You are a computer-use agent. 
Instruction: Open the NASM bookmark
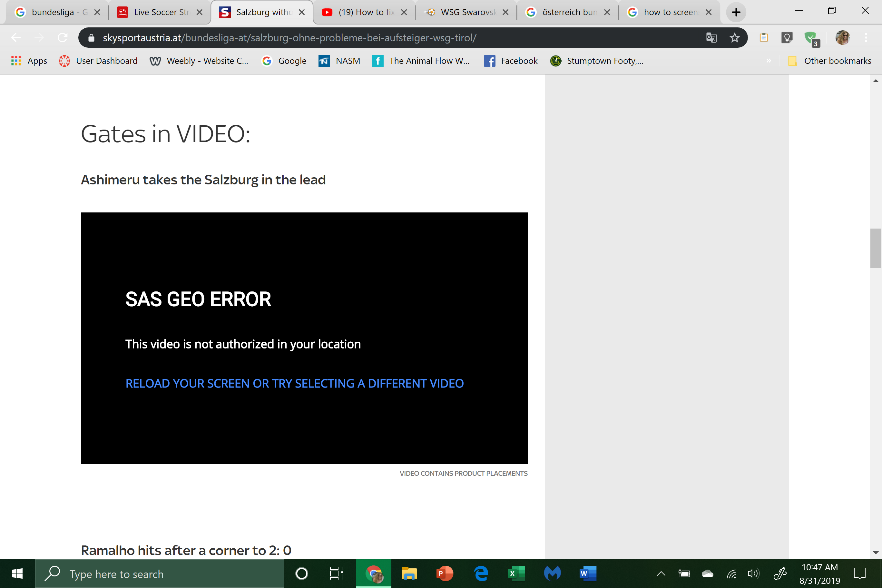pos(339,61)
